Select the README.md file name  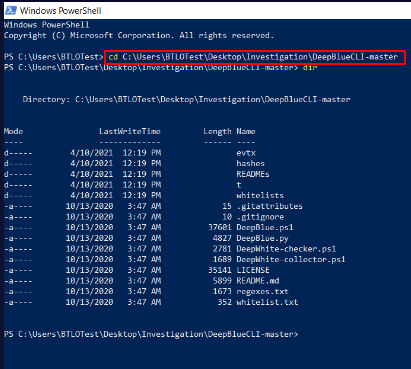coord(258,281)
